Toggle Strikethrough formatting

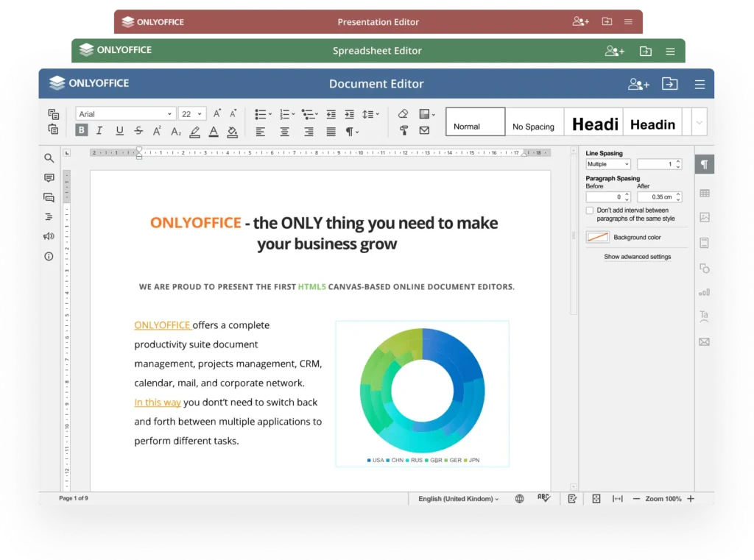tap(138, 131)
